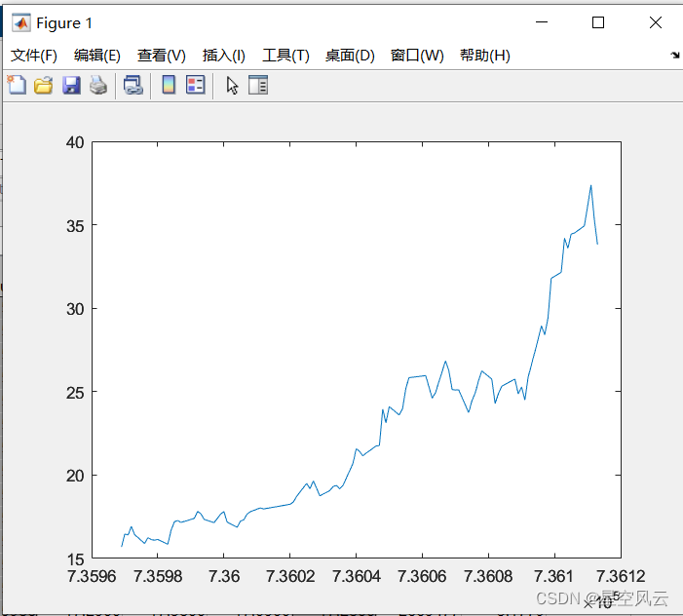This screenshot has height=616, width=683.
Task: Open the 窗口(W) menu
Action: click(417, 56)
